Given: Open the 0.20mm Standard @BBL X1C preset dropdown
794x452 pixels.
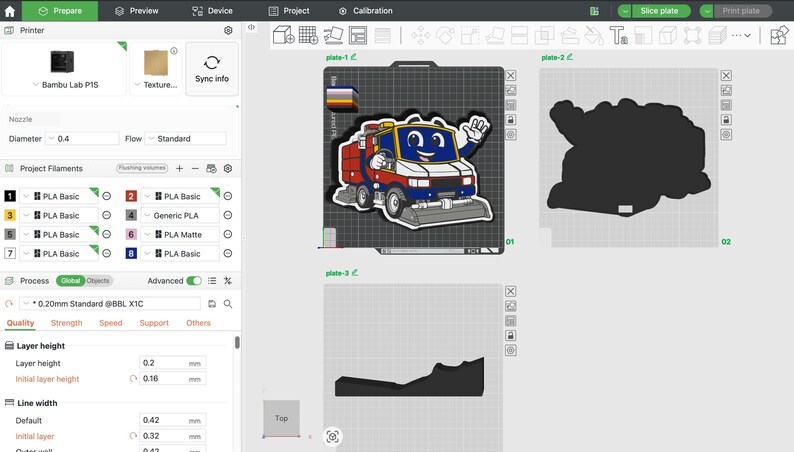Looking at the screenshot, I should pyautogui.click(x=110, y=304).
